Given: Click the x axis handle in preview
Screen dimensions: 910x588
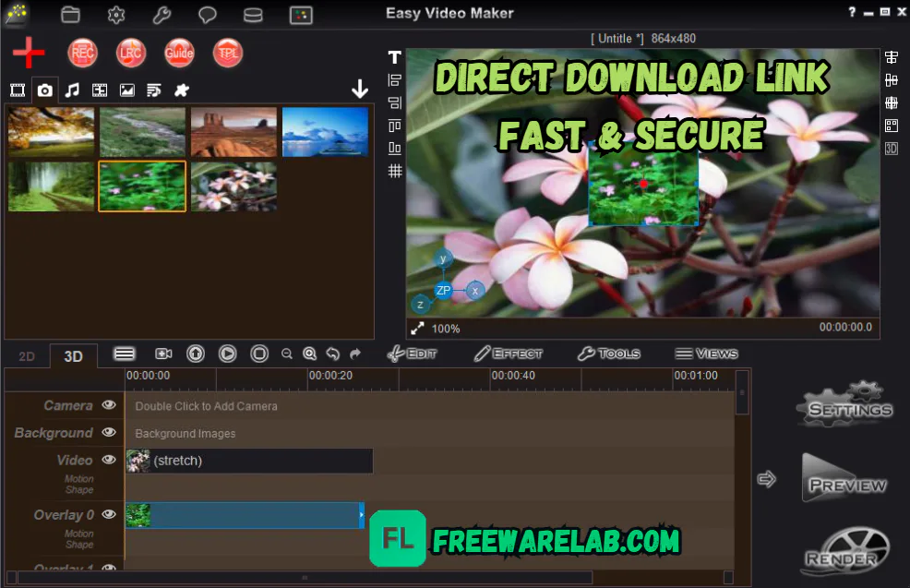Looking at the screenshot, I should tap(475, 291).
